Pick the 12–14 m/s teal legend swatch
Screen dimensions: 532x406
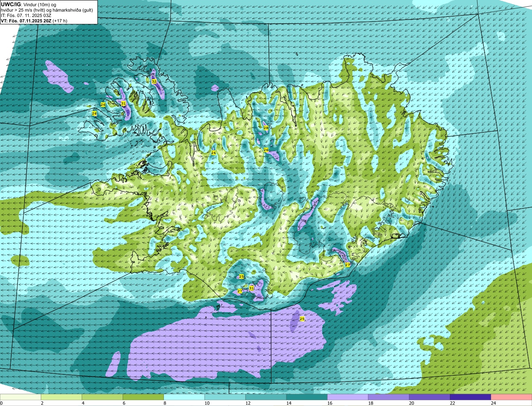tap(266, 397)
